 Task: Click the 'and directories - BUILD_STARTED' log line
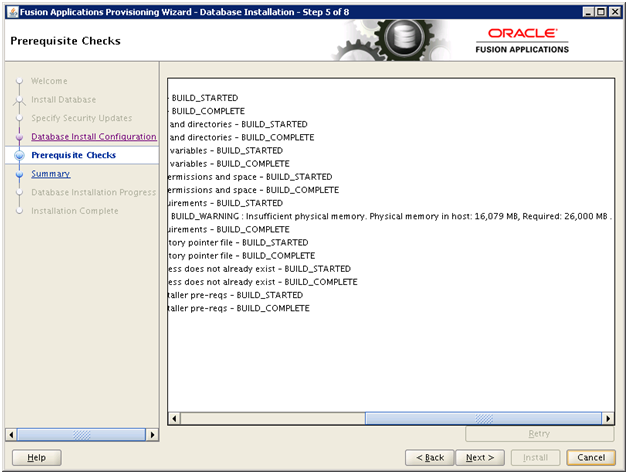pyautogui.click(x=238, y=124)
